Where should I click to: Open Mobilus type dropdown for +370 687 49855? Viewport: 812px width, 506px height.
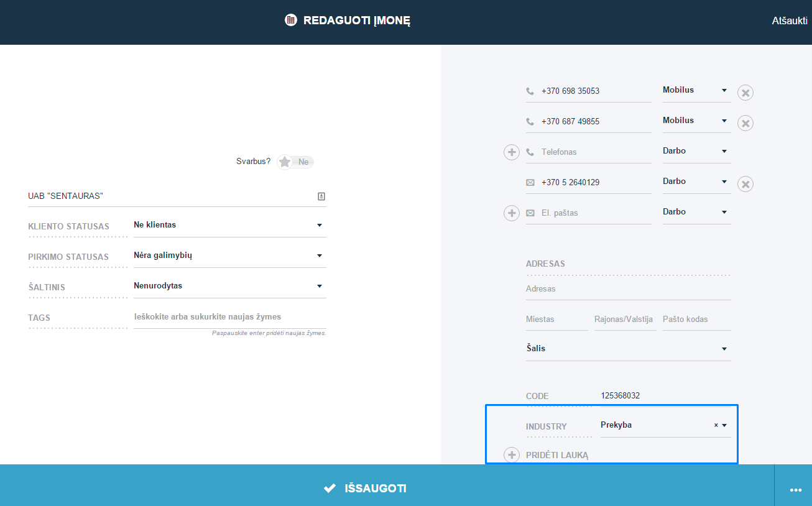pos(697,121)
